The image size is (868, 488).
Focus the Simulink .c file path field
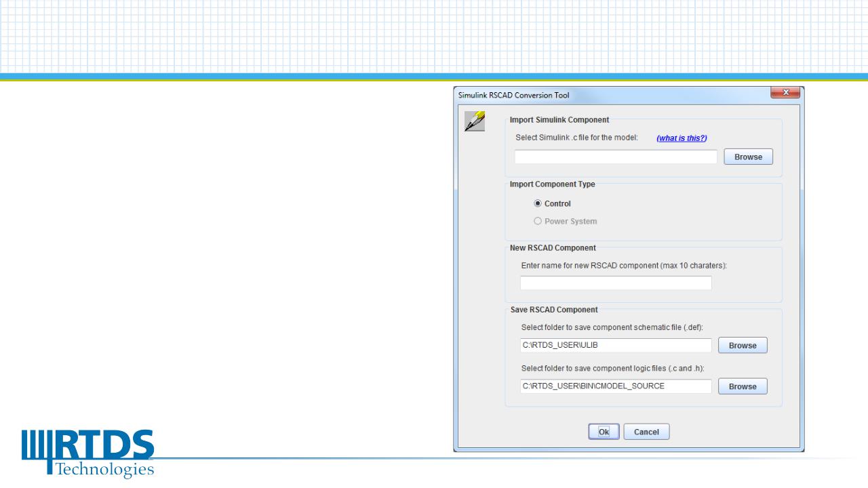tap(616, 157)
